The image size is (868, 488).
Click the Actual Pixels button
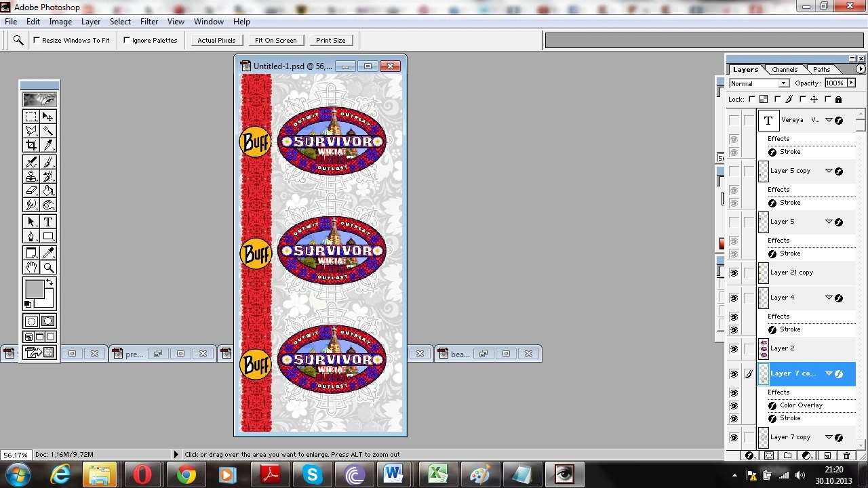click(216, 40)
